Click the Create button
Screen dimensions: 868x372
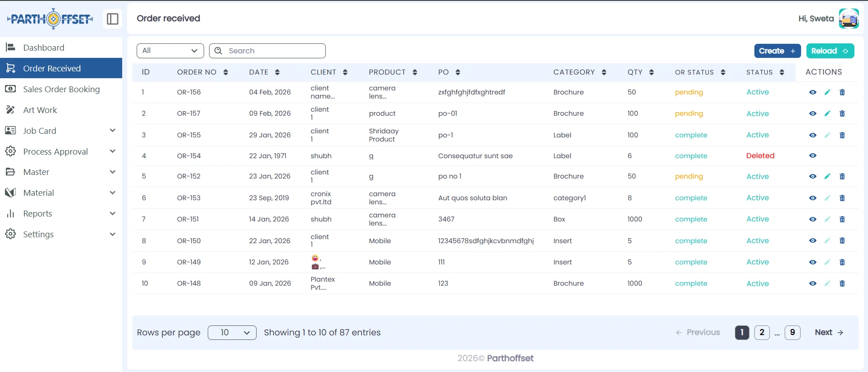coord(777,51)
